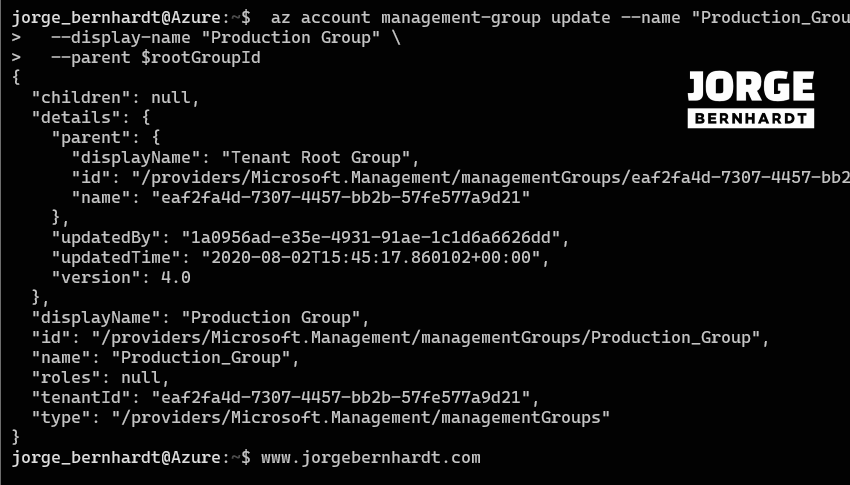Click the path ending in managementGroups/Production_Group
The width and height of the screenshot is (850, 485).
430,337
